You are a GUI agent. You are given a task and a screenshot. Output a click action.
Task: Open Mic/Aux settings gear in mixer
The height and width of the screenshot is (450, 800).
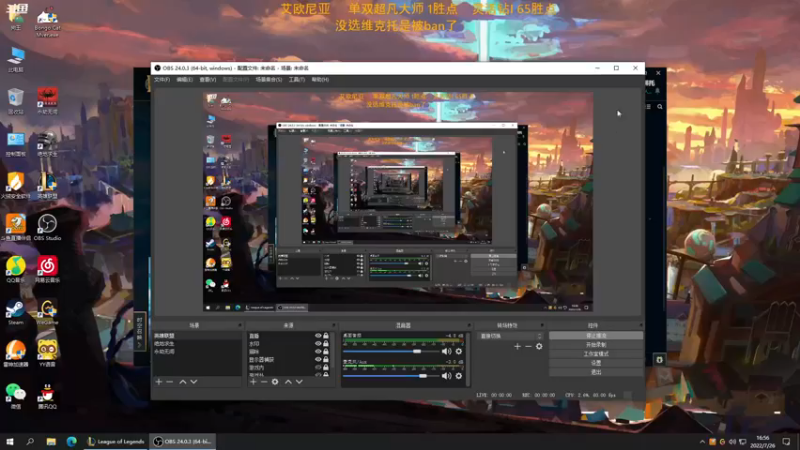click(x=459, y=376)
